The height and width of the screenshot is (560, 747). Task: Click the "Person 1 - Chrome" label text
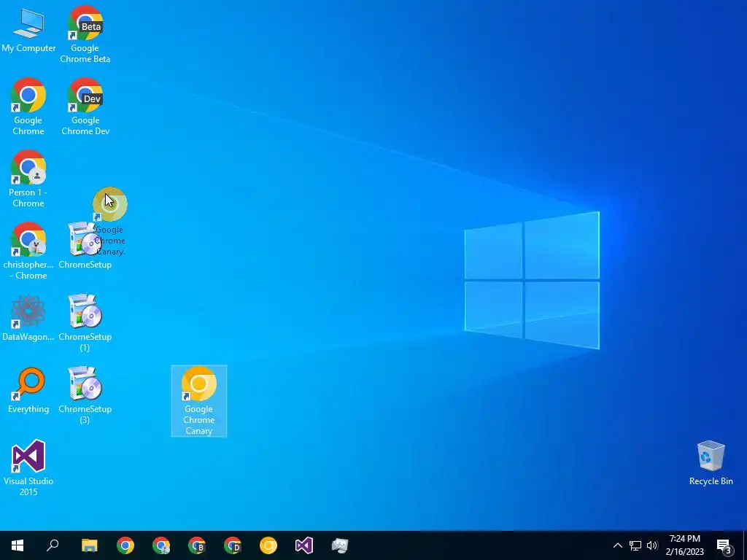click(28, 198)
